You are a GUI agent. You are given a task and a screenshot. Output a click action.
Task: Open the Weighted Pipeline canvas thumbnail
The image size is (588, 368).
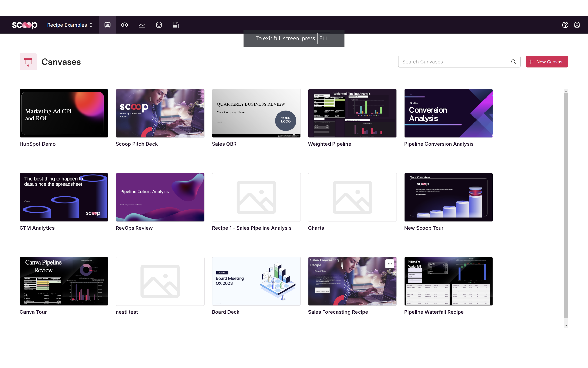[352, 113]
